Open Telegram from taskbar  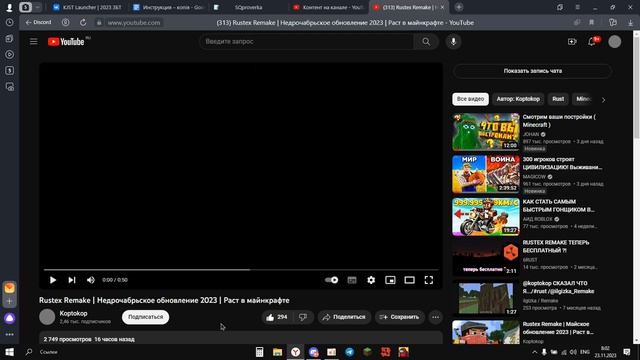pos(350,352)
